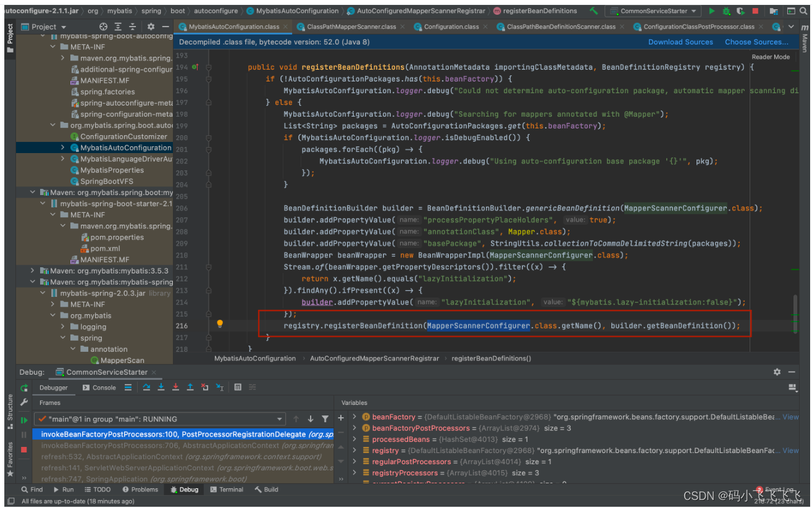Open Project panel gear options

[151, 27]
